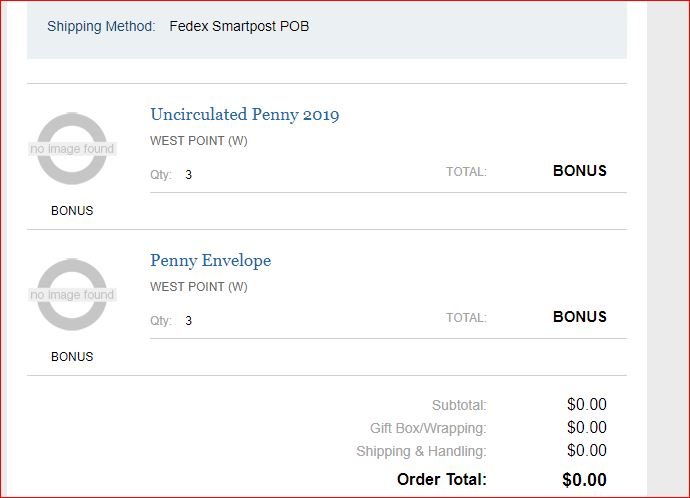Click BONUS caption under Uncirculated Penny image
This screenshot has width=690, height=498.
point(72,211)
